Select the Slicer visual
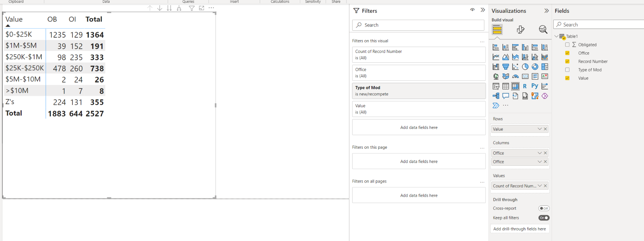The image size is (644, 241). (x=496, y=86)
